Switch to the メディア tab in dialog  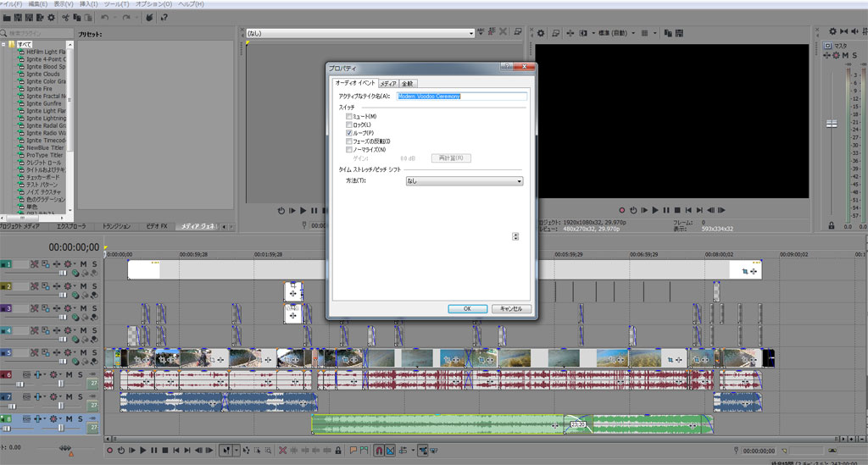[x=387, y=84]
